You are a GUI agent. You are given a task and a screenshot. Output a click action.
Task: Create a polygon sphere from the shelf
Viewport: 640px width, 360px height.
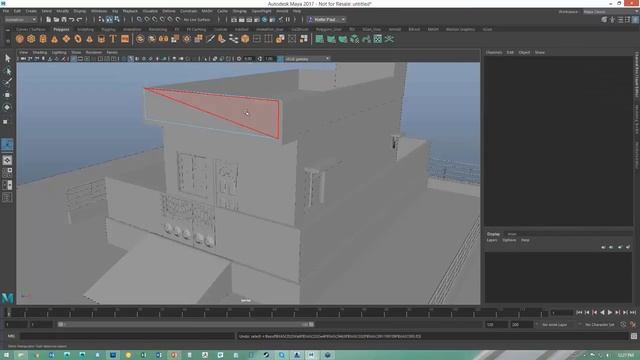tap(20, 39)
